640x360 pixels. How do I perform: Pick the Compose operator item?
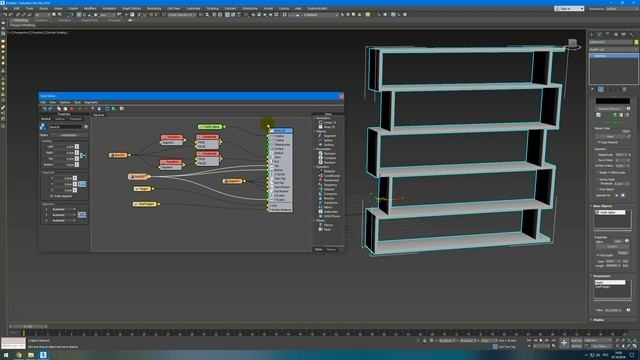(328, 194)
